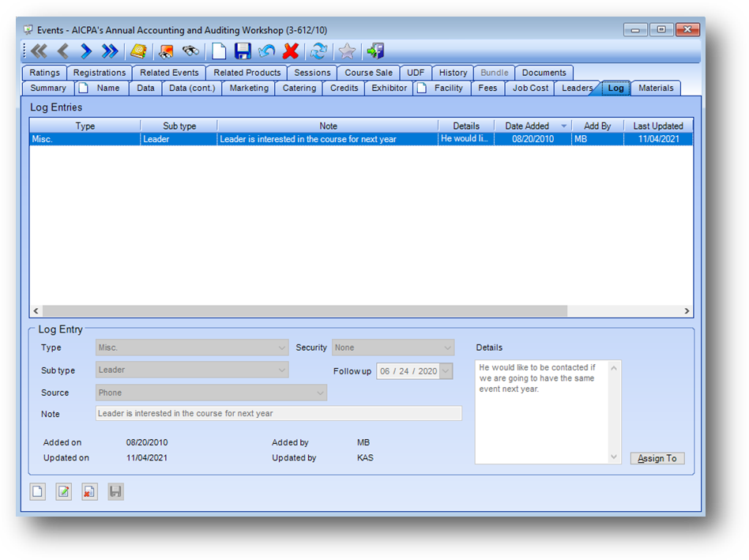Select the Misc. Leader log entry row

[361, 139]
